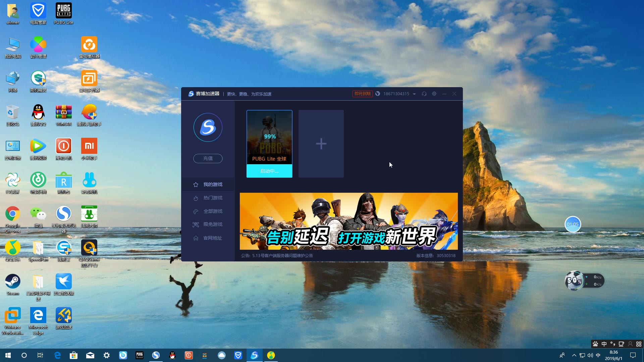This screenshot has height=362, width=644.
Task: Open QQ音乐 desktop icon
Action: [13, 251]
